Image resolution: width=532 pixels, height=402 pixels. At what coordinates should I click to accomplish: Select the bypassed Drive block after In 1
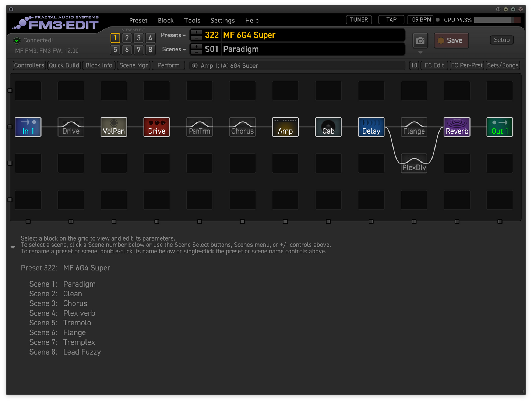71,127
